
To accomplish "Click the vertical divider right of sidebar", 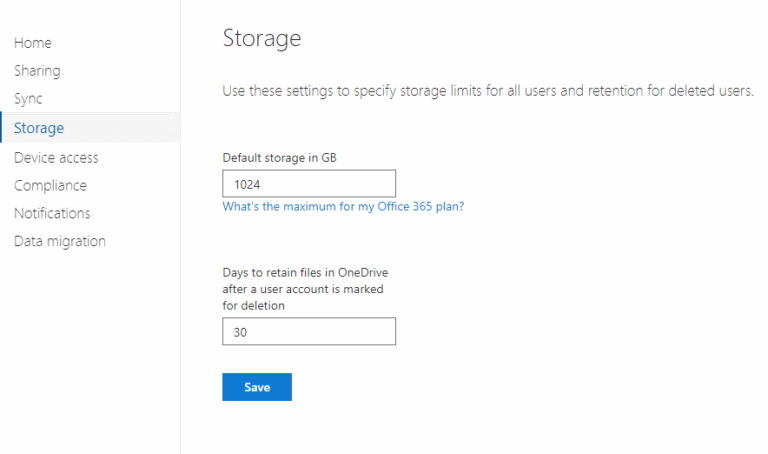I will [180, 300].
